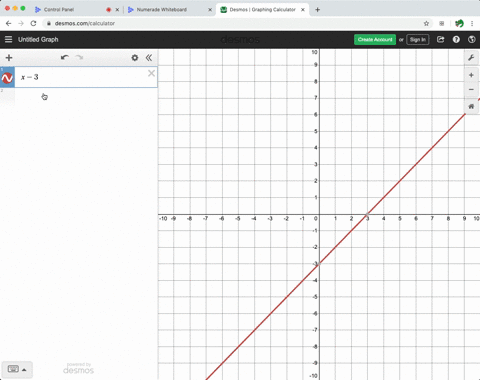
Task: Open language globe menu
Action: [472, 39]
